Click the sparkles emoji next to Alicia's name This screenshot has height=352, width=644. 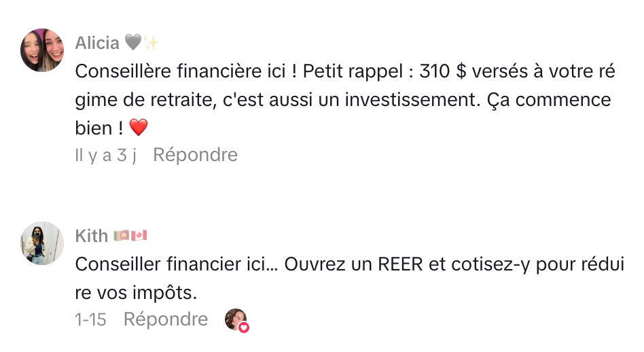click(x=150, y=43)
